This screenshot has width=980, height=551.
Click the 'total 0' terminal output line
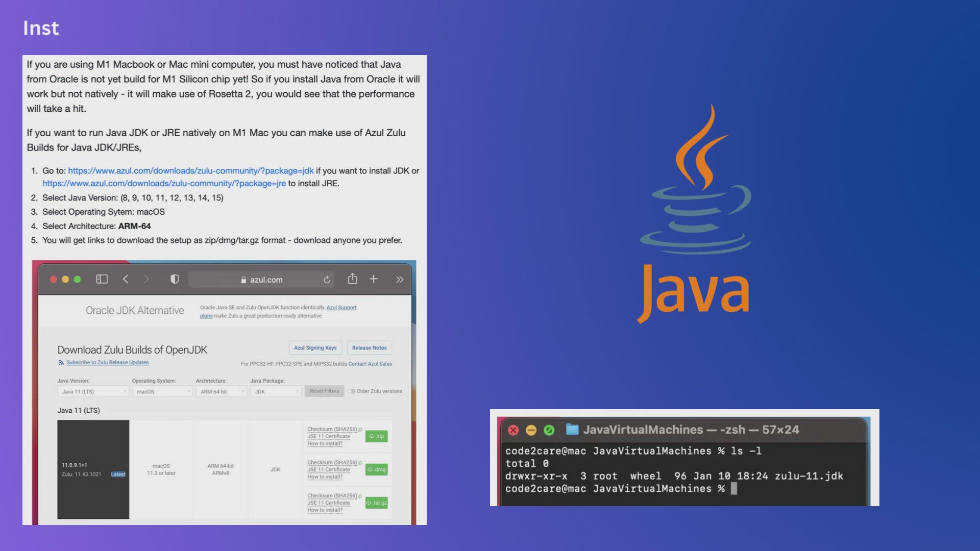(527, 464)
